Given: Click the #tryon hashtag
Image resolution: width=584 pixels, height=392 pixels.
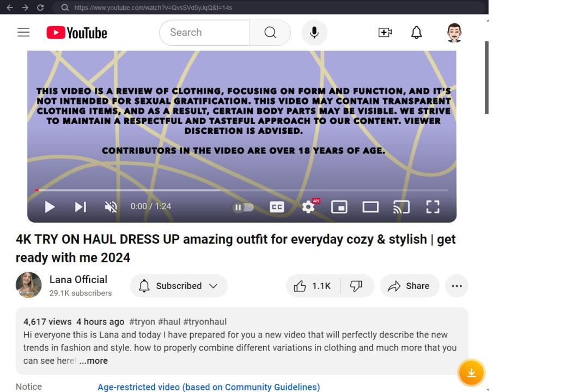Looking at the screenshot, I should (x=142, y=322).
